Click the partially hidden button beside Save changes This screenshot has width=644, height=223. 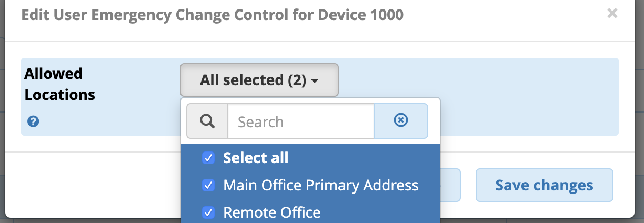[450, 185]
